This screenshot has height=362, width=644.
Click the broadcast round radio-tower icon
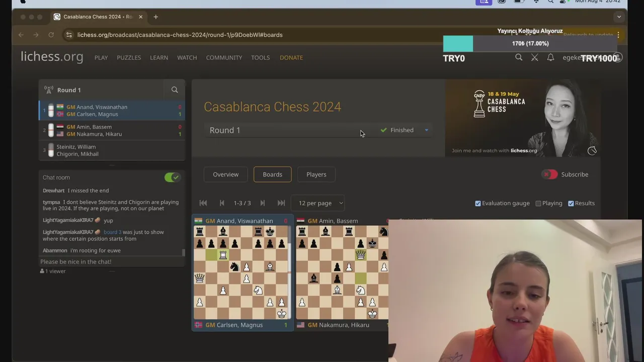pyautogui.click(x=49, y=89)
